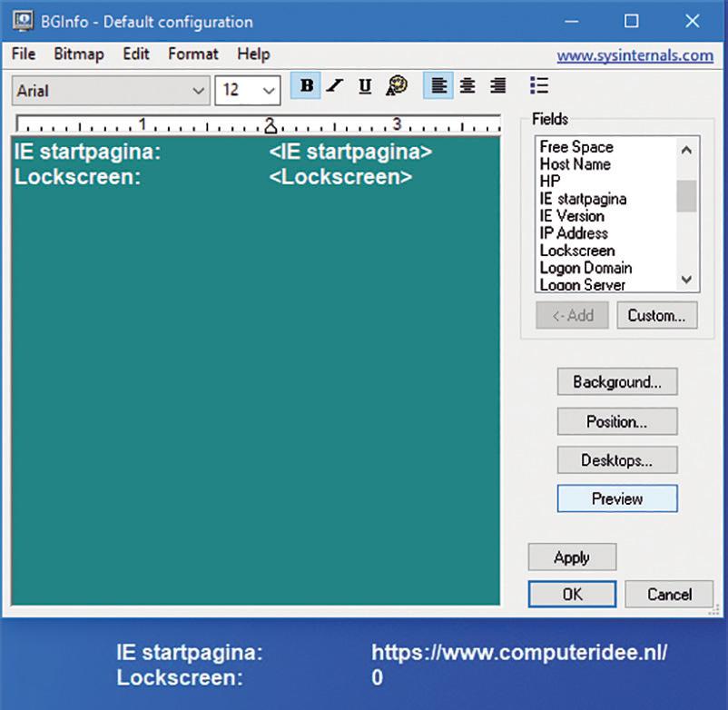Select HP in Fields list

(x=550, y=181)
